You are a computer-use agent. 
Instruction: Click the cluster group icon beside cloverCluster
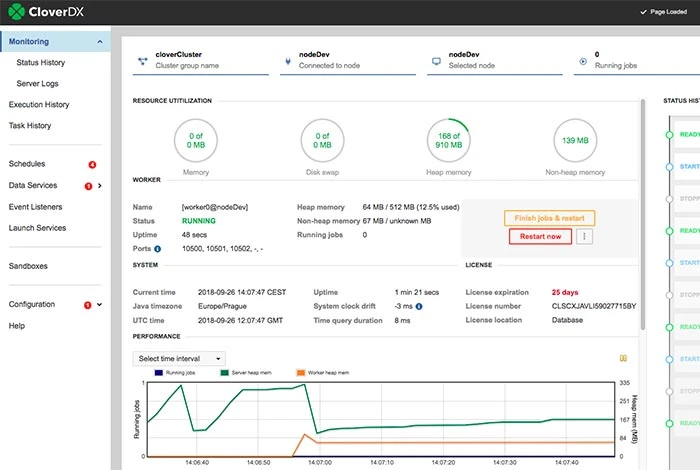click(x=142, y=60)
